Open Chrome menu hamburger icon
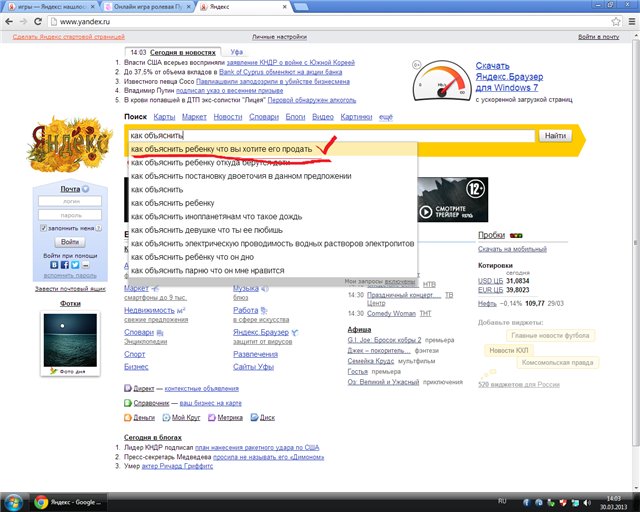The width and height of the screenshot is (640, 512). (631, 22)
